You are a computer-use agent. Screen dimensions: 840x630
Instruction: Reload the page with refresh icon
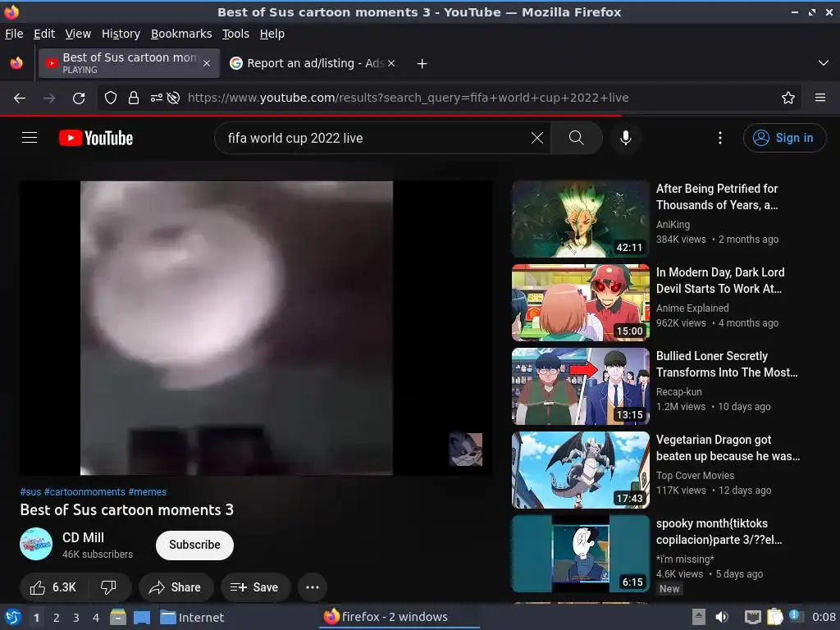(79, 98)
